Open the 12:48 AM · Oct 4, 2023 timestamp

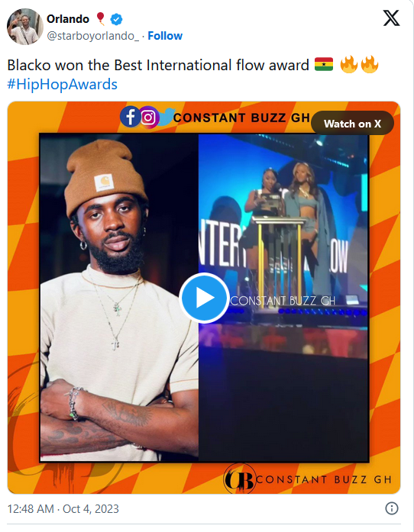pos(63,508)
